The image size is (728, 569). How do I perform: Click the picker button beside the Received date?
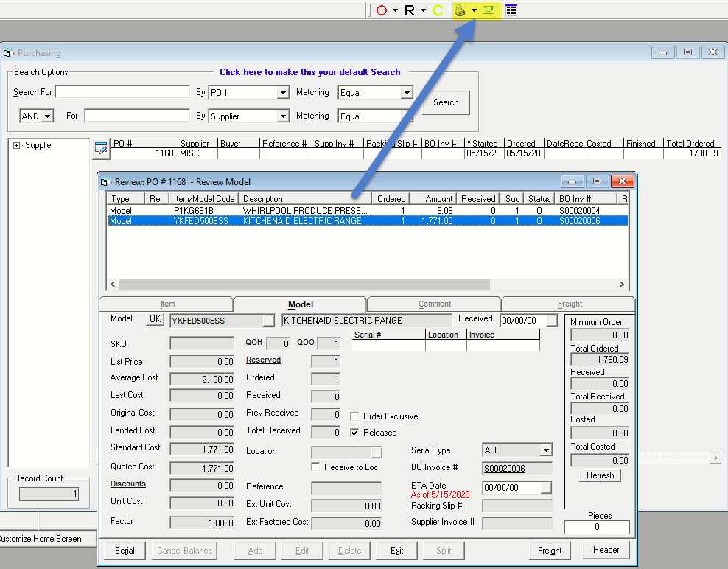tap(552, 321)
